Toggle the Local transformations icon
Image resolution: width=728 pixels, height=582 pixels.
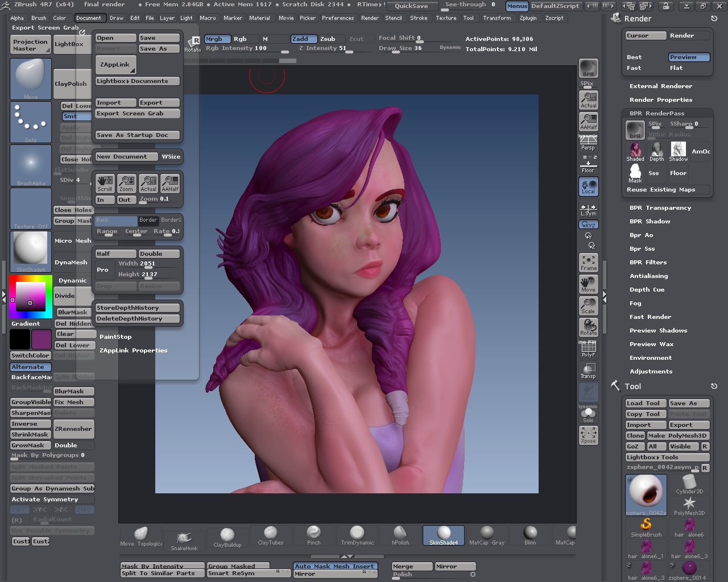(x=588, y=186)
